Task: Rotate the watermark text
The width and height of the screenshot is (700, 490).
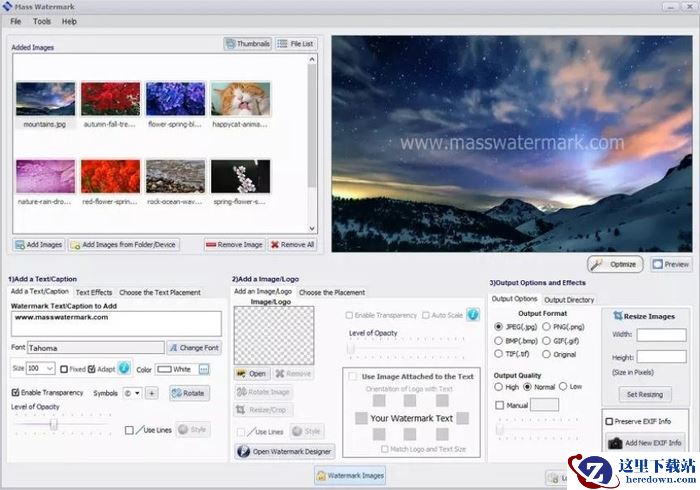Action: click(x=189, y=393)
